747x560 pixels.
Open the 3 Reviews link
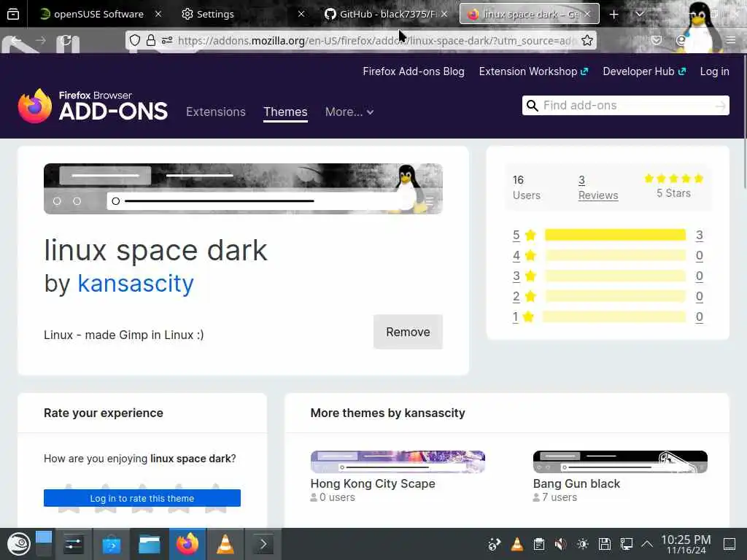coord(598,187)
